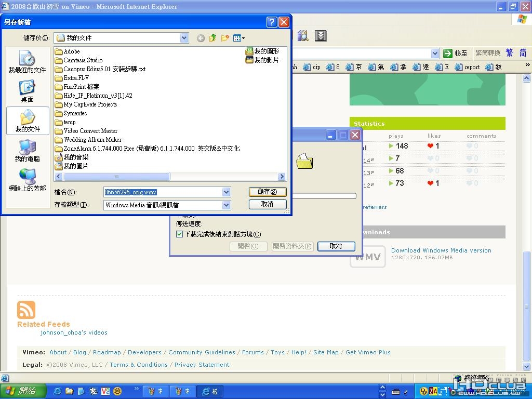Expand the links bar overflow chevron
Viewport: 532px width, 399px height.
click(527, 64)
